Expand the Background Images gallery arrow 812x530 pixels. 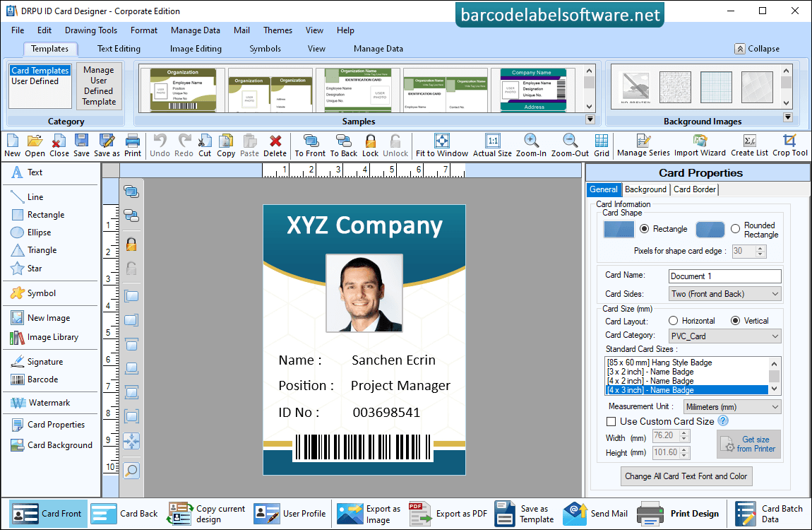(x=788, y=117)
